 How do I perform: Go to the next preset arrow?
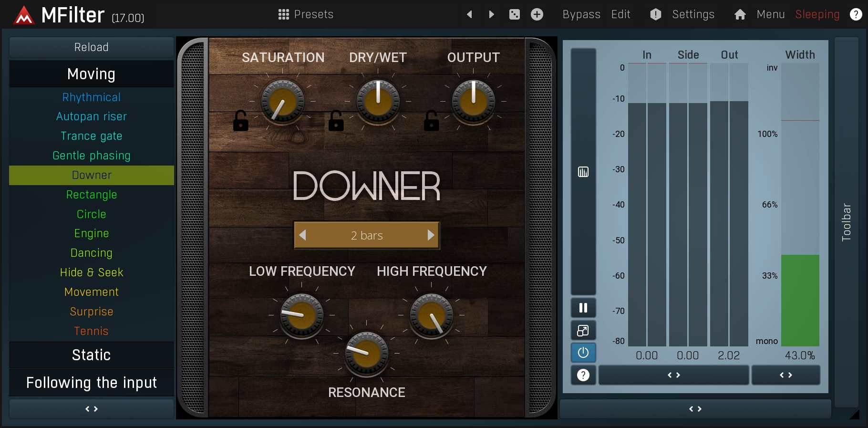pos(491,14)
